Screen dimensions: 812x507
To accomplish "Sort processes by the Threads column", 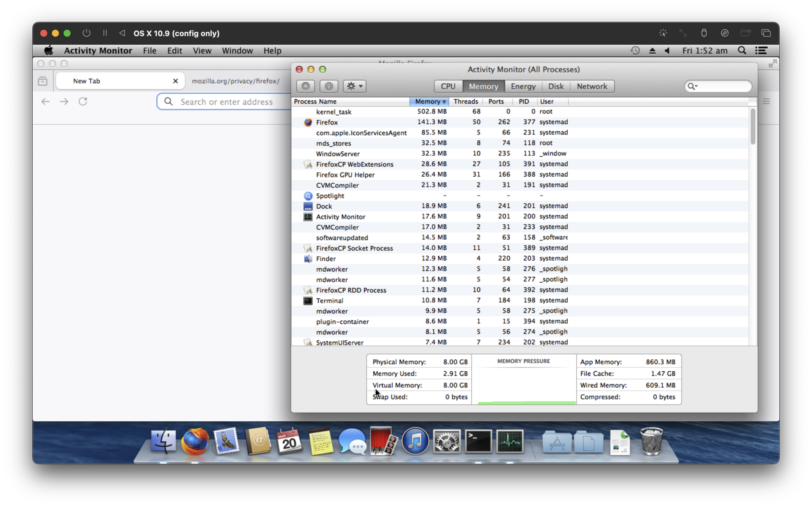I will coord(466,101).
